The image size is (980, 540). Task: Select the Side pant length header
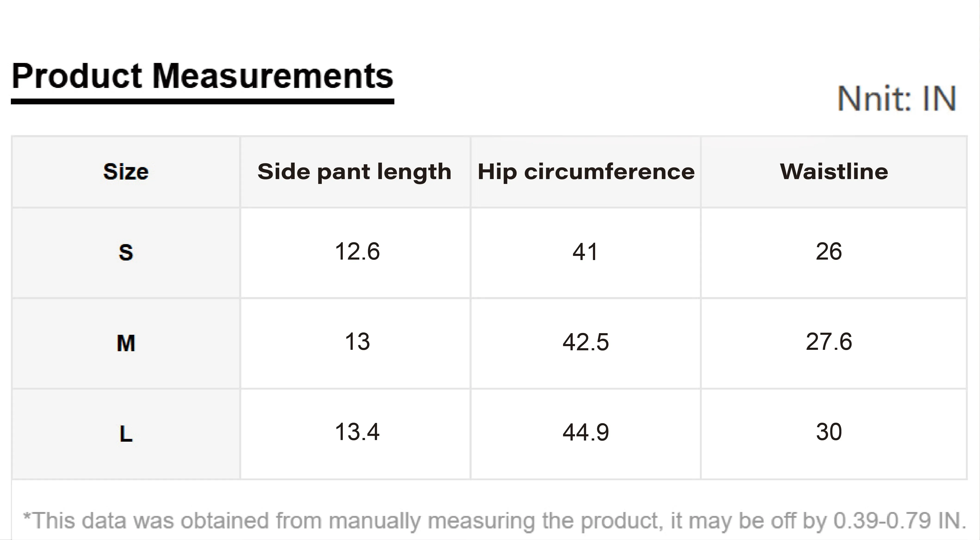click(x=355, y=172)
